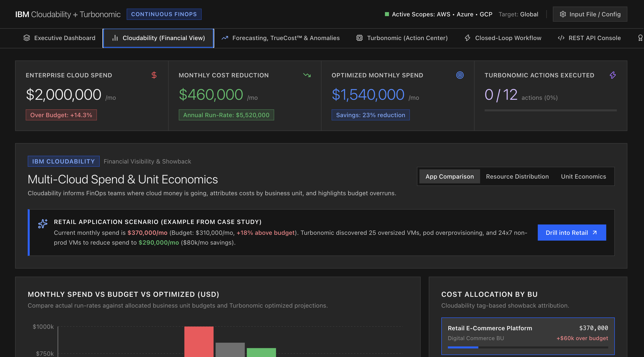Click the gray budget bar in chart

230,350
